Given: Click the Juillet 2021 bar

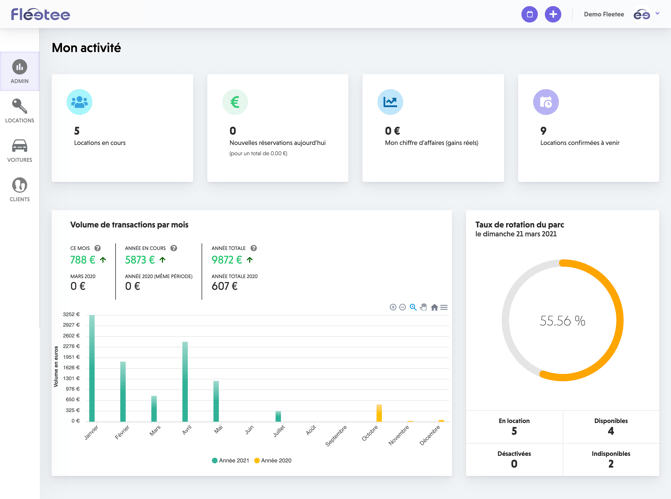Looking at the screenshot, I should click(x=278, y=416).
